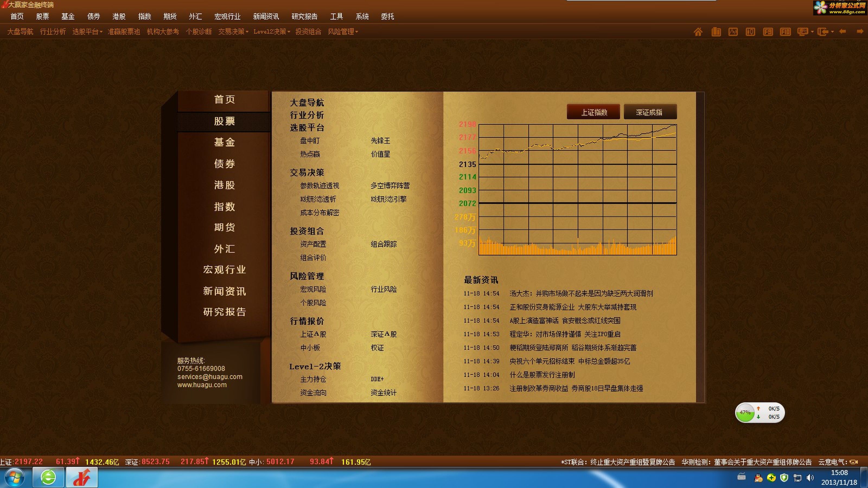This screenshot has height=488, width=868.
Task: Open 盘中盯 link on the book page
Action: [x=310, y=141]
